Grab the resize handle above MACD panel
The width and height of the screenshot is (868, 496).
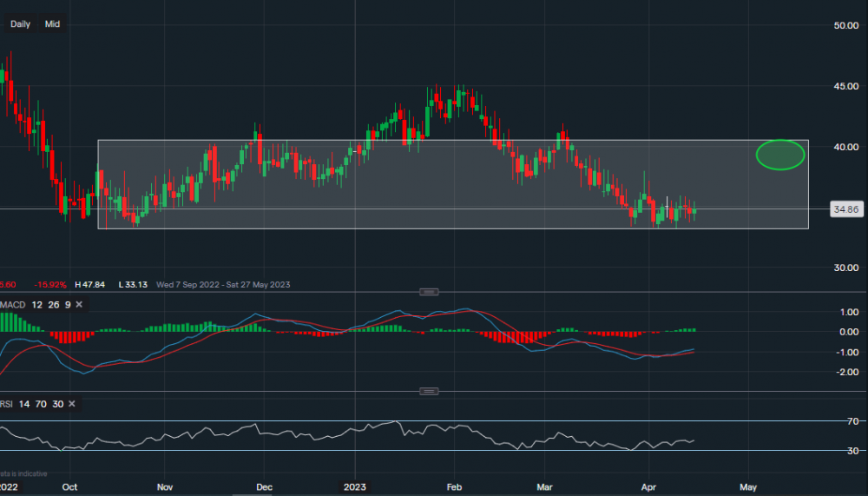pyautogui.click(x=428, y=292)
